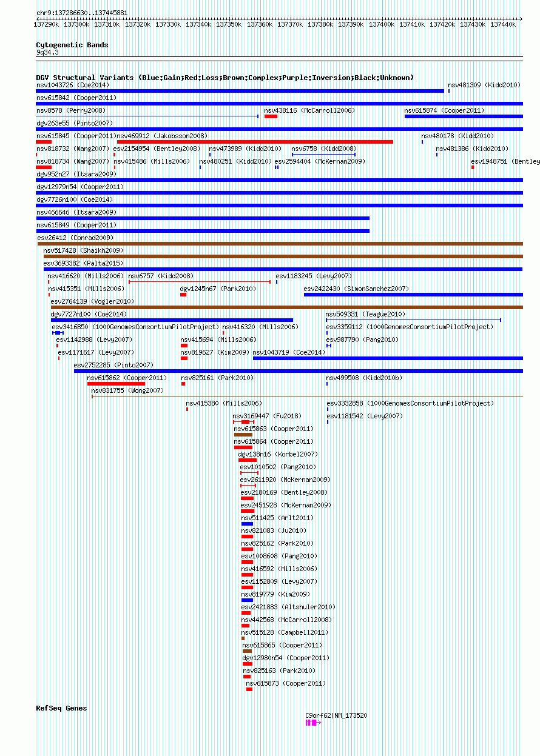540x756 pixels.
Task: Click nsv515128 (Campbell2011) label
Action: pyautogui.click(x=285, y=632)
